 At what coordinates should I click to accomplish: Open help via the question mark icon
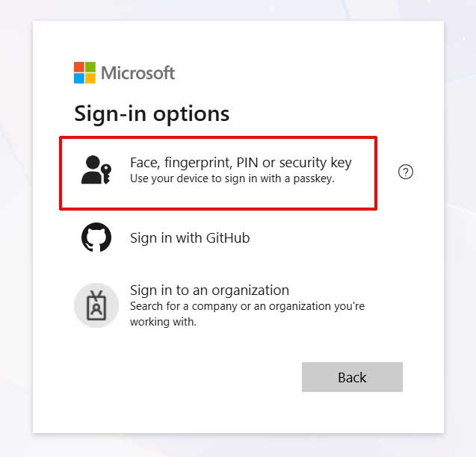point(406,172)
